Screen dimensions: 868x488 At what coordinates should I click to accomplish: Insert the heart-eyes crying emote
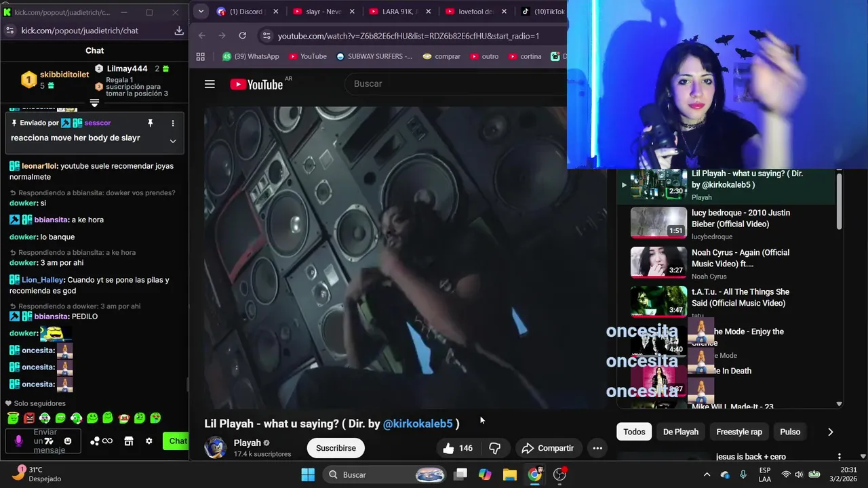point(155,418)
